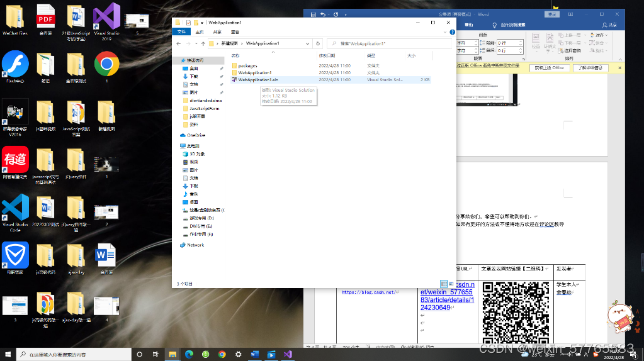Open the 文件 menu in Explorer

click(181, 32)
